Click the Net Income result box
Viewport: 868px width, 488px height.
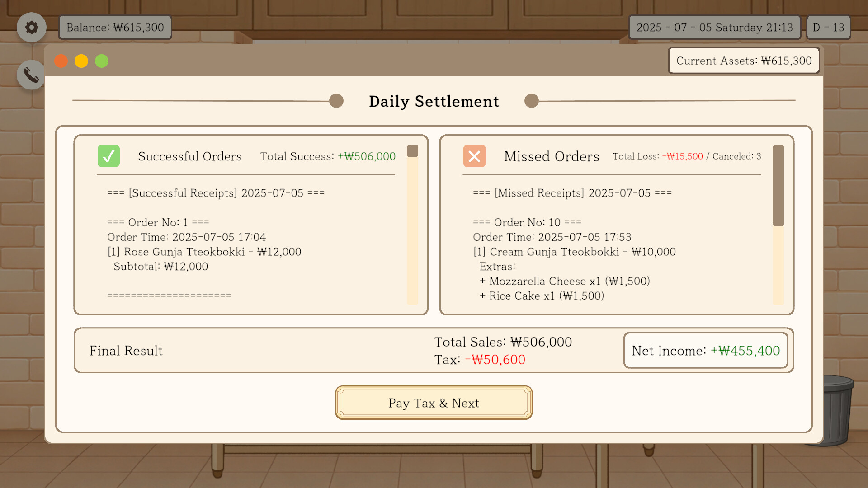[706, 351]
